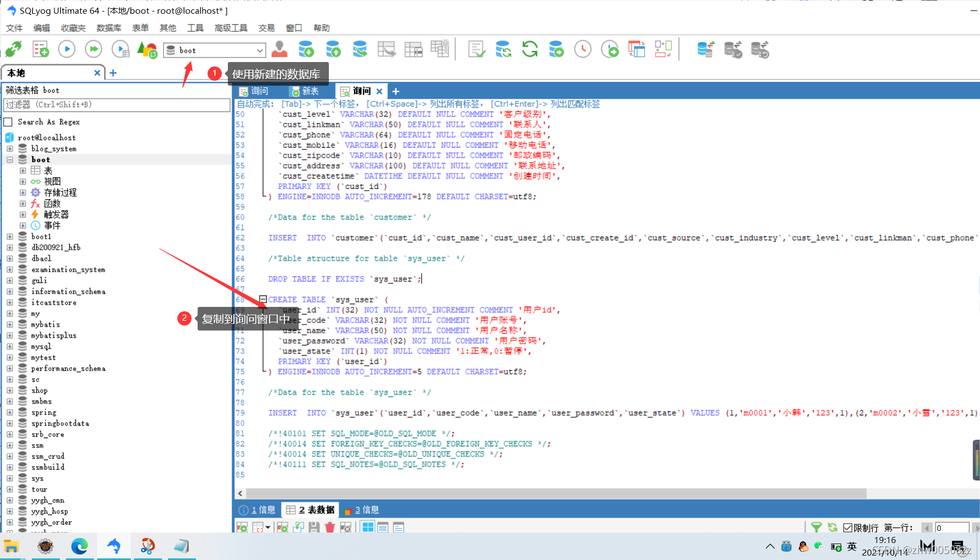Click the grid view icon in result toolbar

pyautogui.click(x=368, y=527)
